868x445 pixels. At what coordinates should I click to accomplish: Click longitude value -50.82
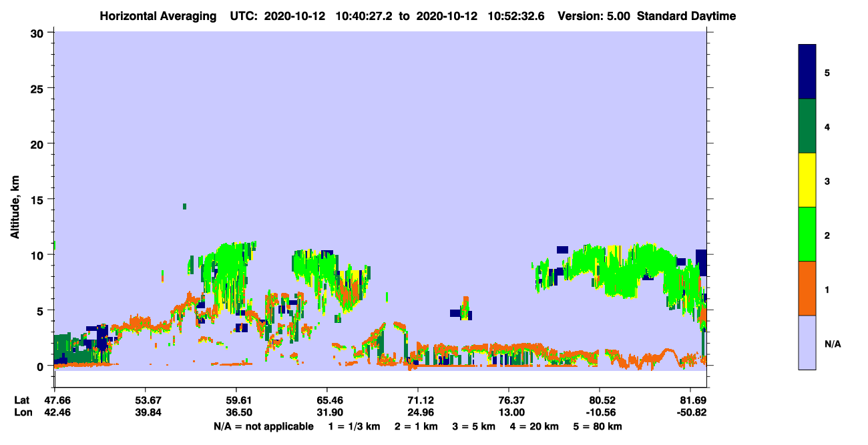click(x=691, y=412)
